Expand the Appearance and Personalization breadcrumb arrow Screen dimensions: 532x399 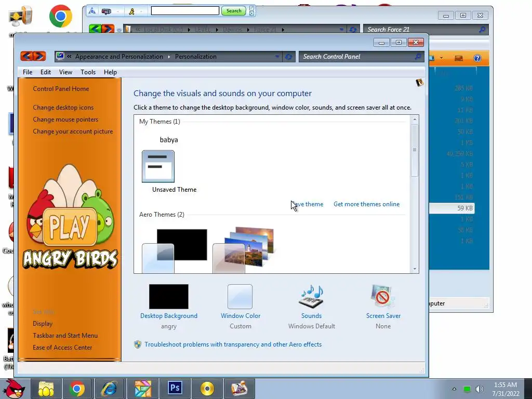169,57
